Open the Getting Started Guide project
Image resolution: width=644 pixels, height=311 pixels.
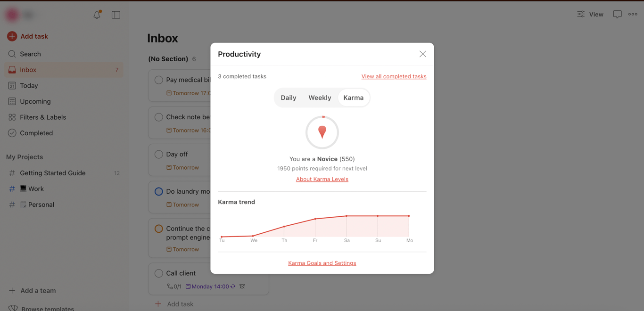pyautogui.click(x=53, y=173)
